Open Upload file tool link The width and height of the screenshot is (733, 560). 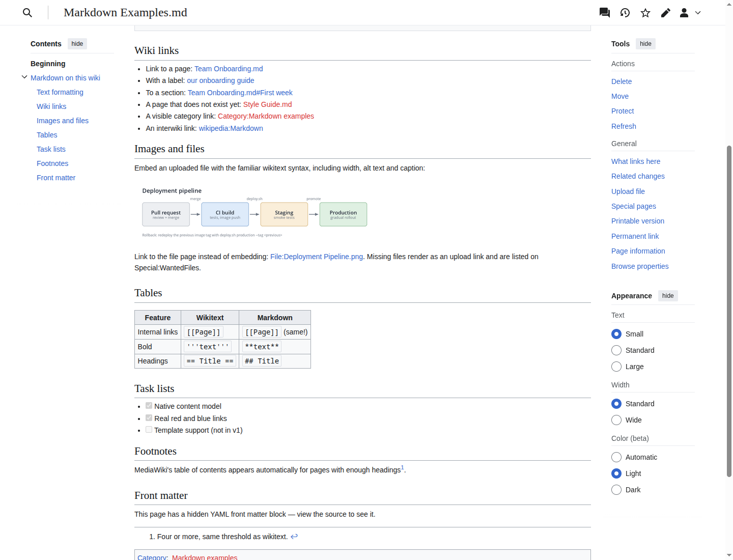(x=628, y=191)
